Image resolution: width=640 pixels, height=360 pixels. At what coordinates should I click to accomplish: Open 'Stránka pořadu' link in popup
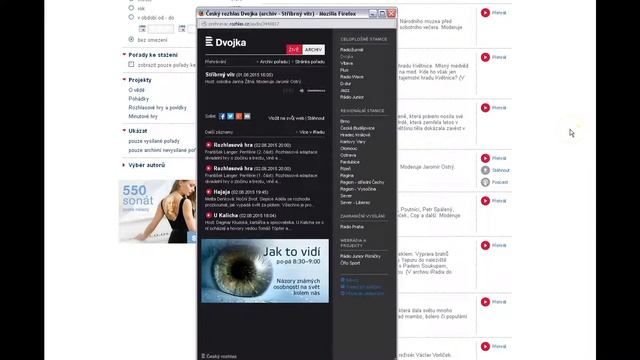coord(310,62)
